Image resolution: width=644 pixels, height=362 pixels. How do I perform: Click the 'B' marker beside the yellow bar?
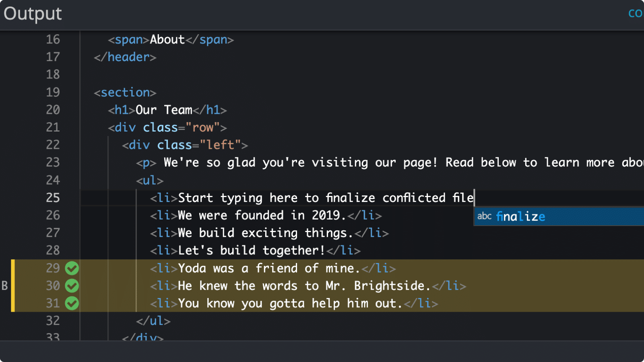pos(5,286)
